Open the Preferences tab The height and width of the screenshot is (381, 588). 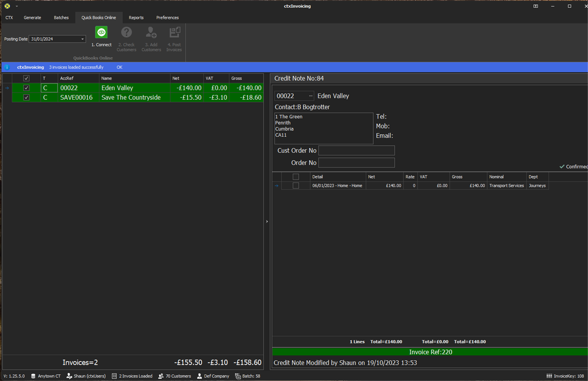(x=167, y=17)
